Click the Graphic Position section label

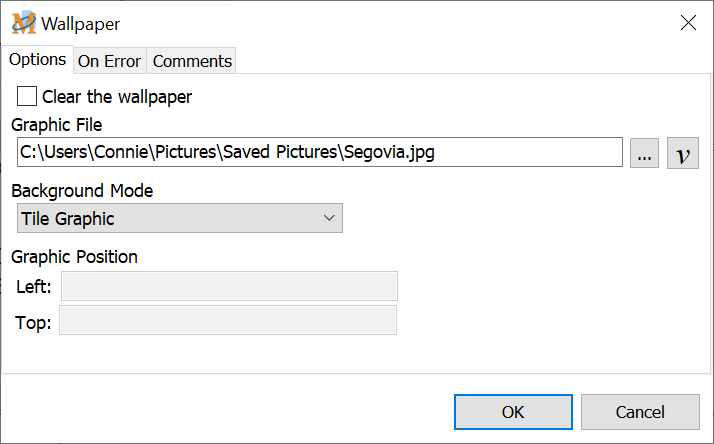[75, 256]
